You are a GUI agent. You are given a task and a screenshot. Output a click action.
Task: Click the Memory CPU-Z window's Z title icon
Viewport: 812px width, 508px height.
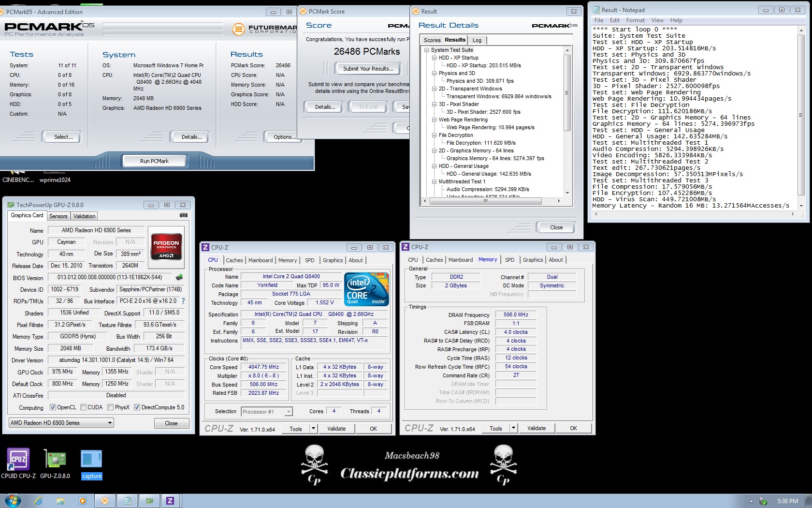pos(406,247)
